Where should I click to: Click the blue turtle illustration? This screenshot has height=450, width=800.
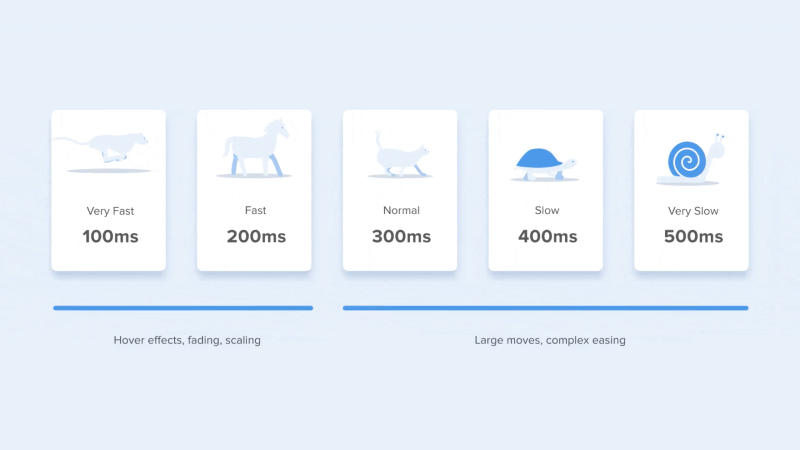pyautogui.click(x=545, y=164)
